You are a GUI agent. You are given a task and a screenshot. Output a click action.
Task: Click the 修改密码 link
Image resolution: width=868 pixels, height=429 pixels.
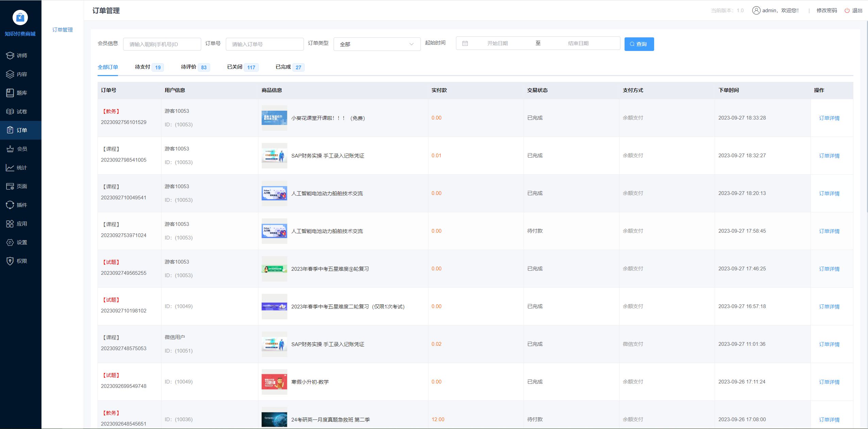[827, 11]
